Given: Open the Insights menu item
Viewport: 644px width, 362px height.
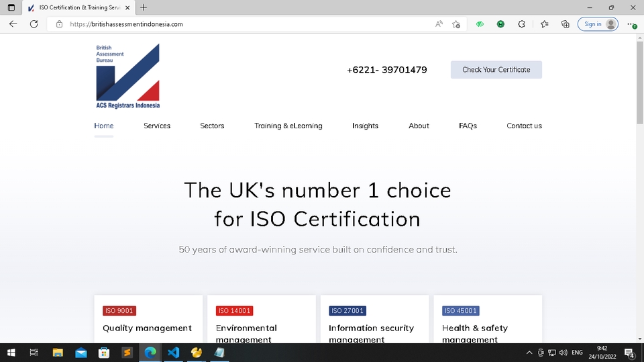Looking at the screenshot, I should (365, 126).
